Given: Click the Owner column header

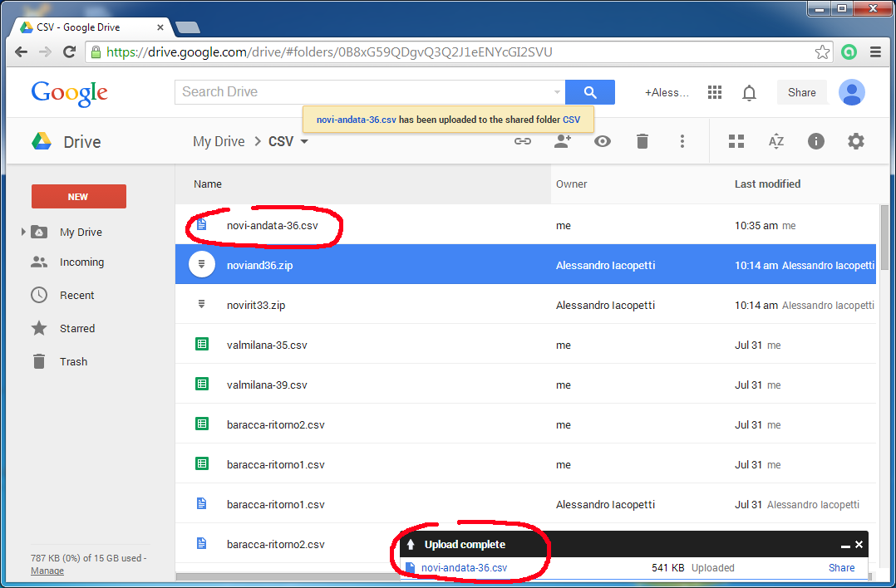Looking at the screenshot, I should point(572,184).
